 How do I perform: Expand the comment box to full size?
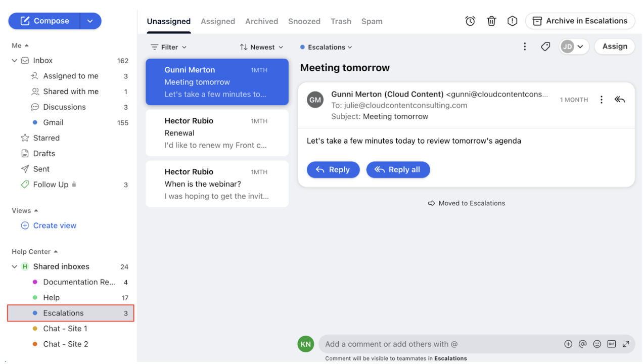coord(626,344)
